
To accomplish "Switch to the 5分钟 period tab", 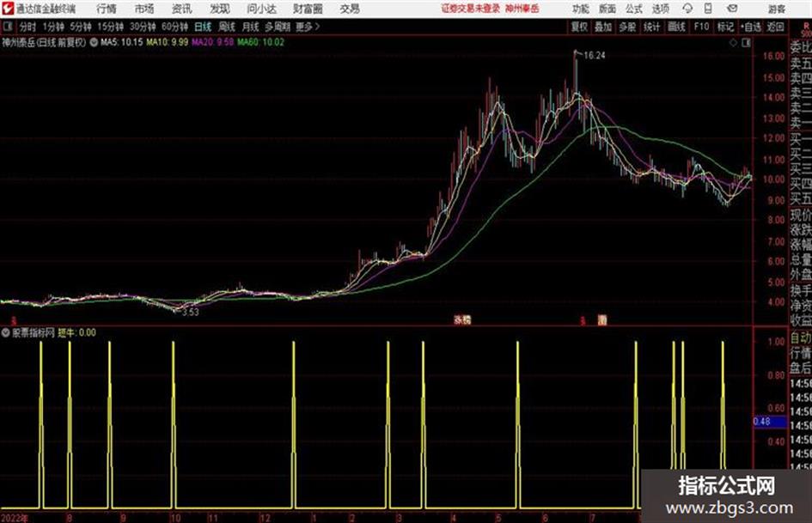I will tap(81, 27).
